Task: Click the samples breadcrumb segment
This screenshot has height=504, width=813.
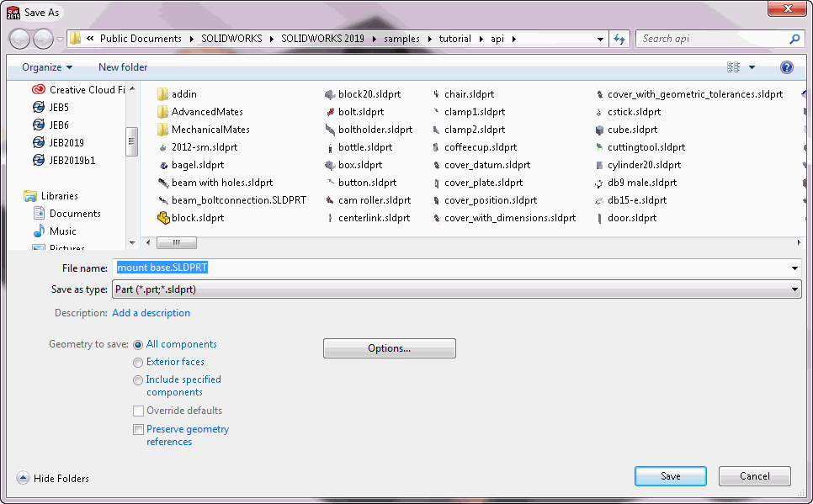Action: click(401, 39)
